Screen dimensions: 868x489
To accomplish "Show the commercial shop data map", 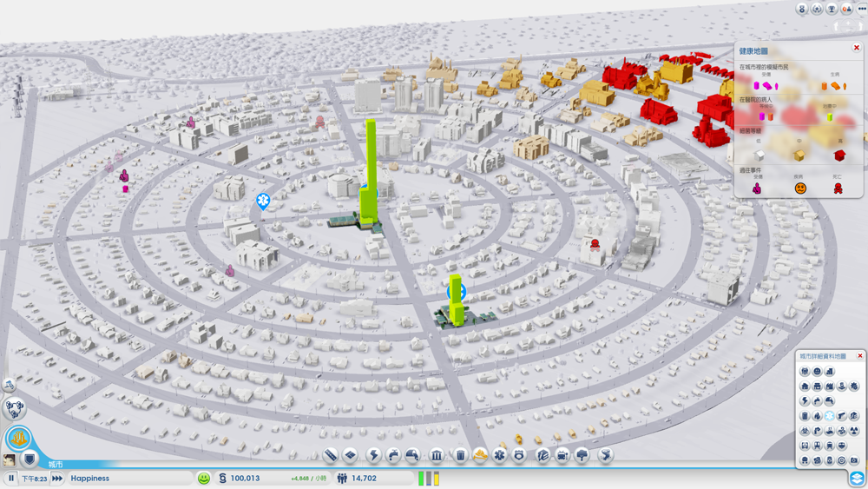I will pos(817,386).
